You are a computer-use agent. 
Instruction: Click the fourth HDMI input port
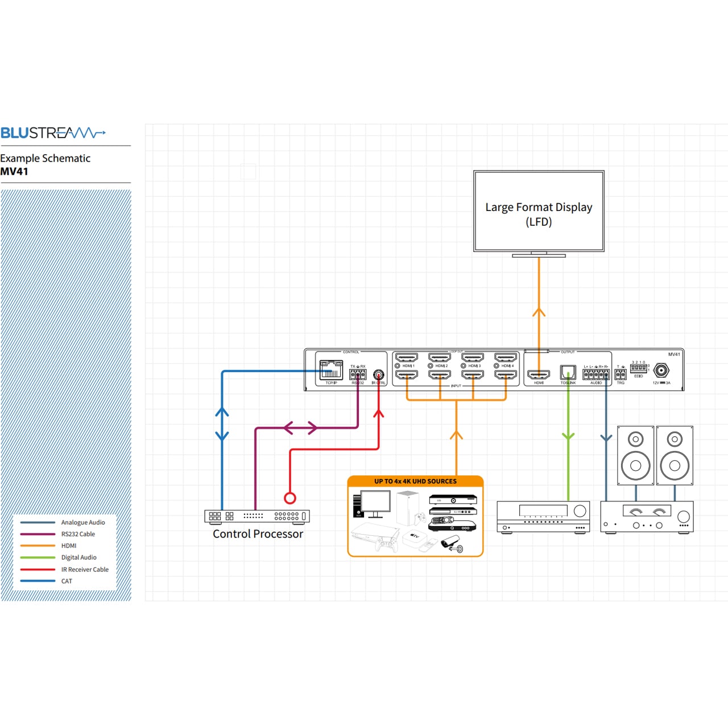(x=506, y=375)
